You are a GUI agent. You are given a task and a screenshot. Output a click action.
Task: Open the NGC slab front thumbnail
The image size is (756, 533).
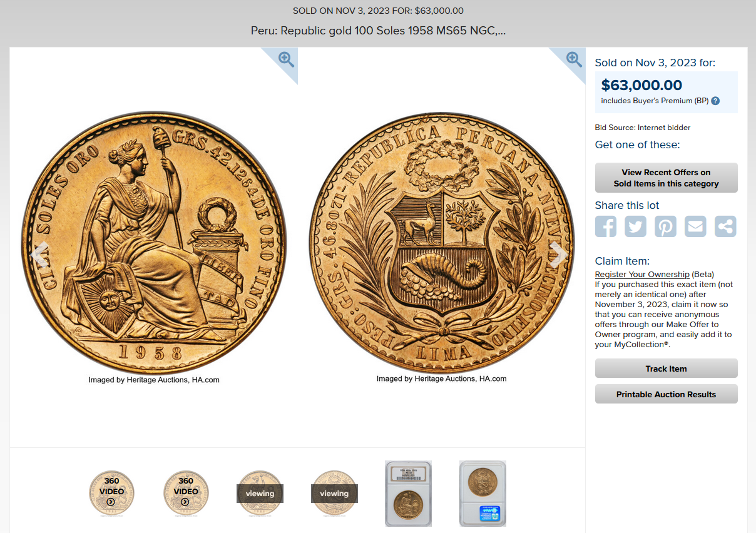click(408, 494)
